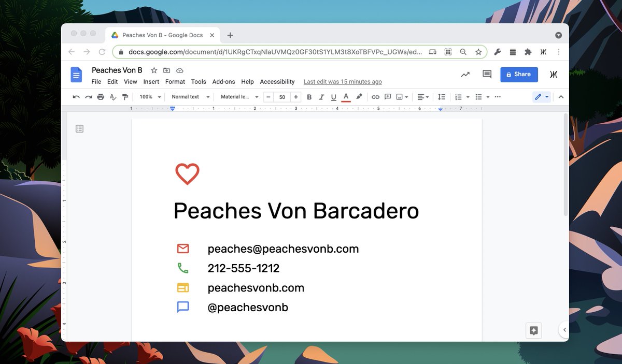Screen dimensions: 622x364
Task: Open the View menu
Action: 131,82
